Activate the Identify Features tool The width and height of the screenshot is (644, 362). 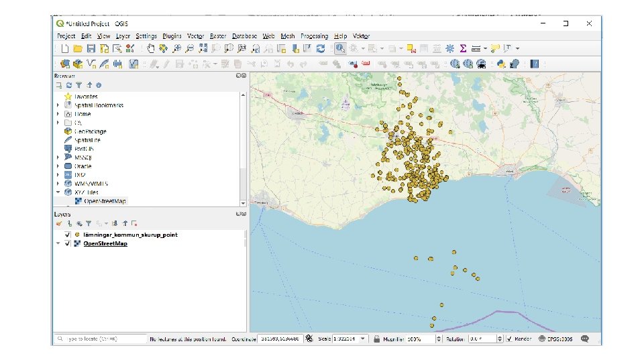(340, 48)
